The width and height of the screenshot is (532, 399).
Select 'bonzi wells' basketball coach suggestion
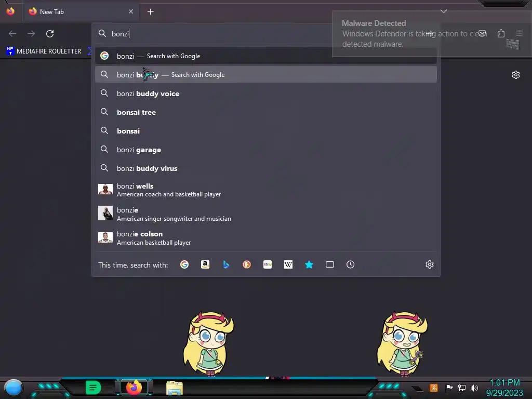[265, 190]
